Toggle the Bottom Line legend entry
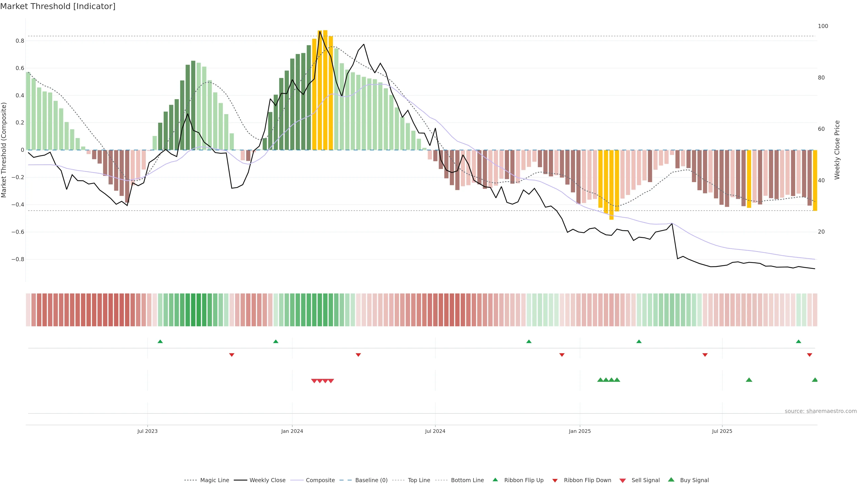 tap(467, 480)
